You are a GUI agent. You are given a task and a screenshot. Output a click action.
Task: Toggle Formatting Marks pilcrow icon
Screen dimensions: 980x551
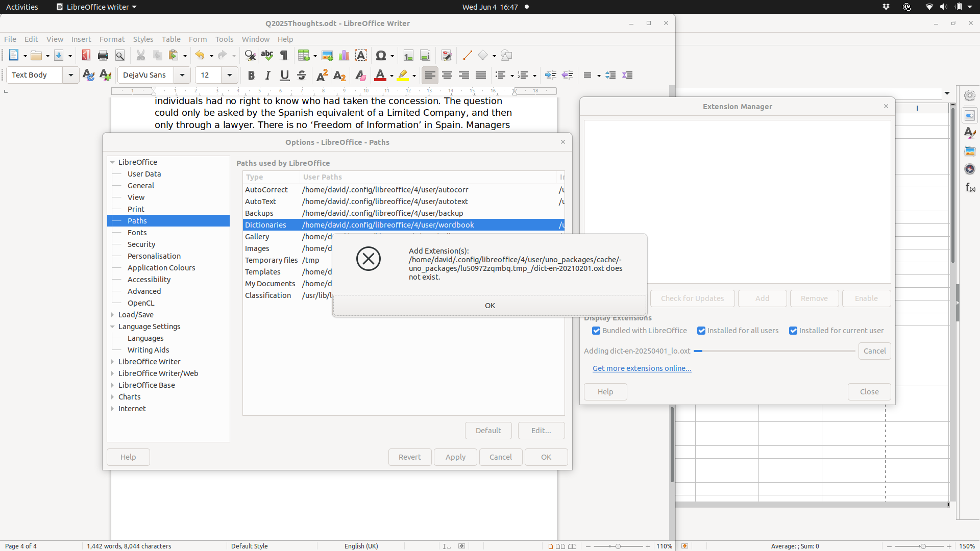pos(284,55)
